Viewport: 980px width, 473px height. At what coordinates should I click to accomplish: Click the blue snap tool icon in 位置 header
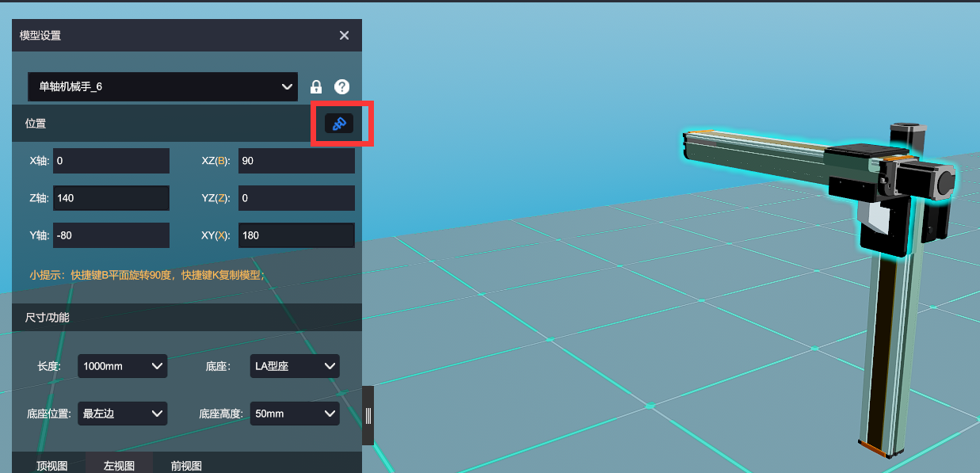[339, 124]
